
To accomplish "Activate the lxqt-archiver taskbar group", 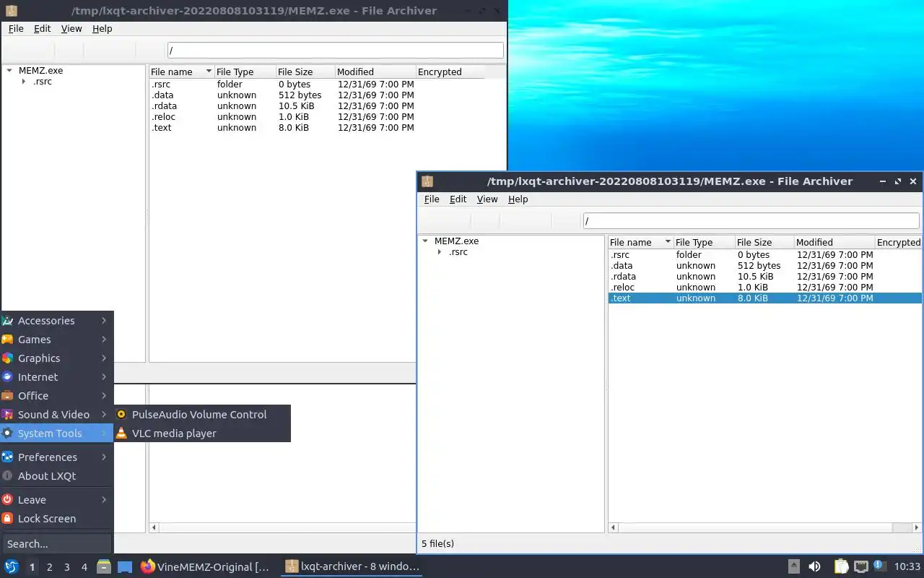I will 352,567.
